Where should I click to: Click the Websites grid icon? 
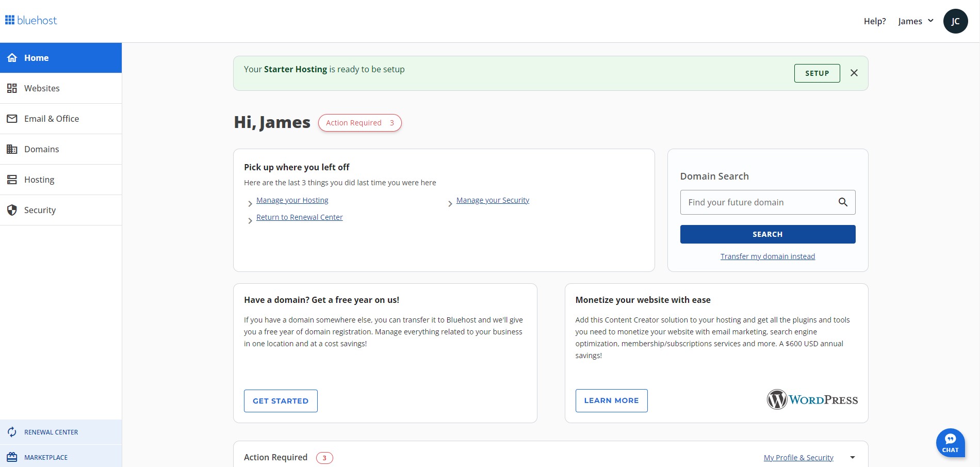(x=12, y=88)
